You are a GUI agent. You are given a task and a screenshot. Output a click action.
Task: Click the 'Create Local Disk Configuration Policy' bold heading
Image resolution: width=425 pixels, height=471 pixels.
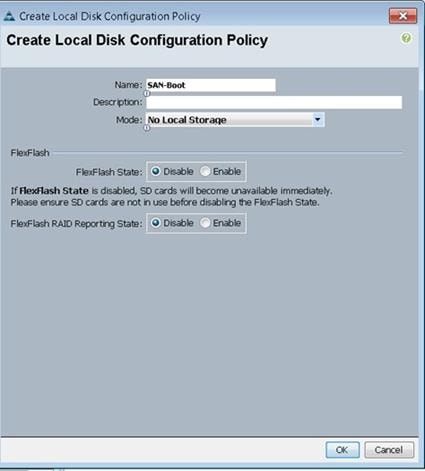tap(137, 40)
